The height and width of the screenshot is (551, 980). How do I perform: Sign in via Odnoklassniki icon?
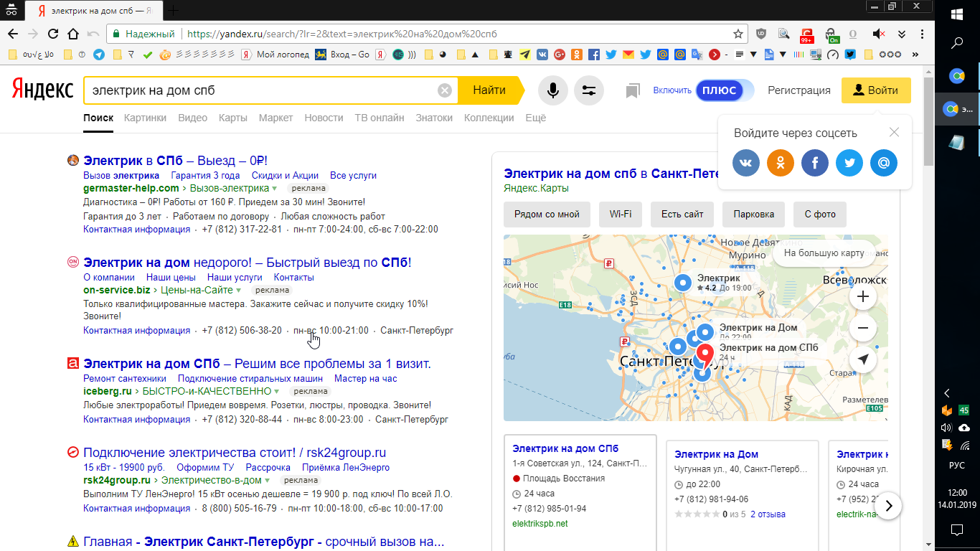coord(781,163)
